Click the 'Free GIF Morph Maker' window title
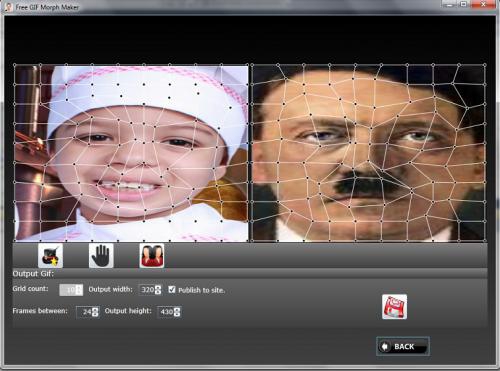Image resolution: width=500 pixels, height=371 pixels. [47, 7]
